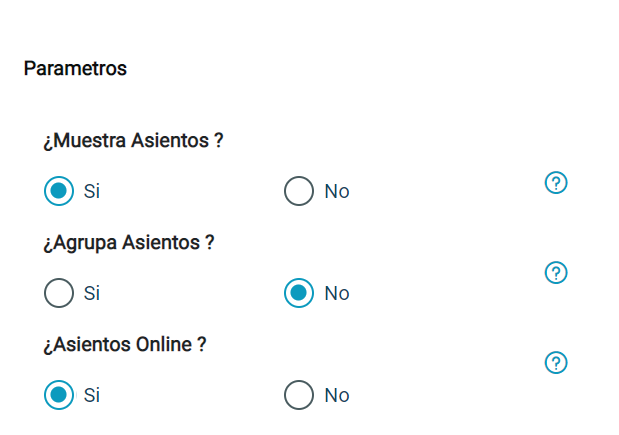Click the No text label under Agrupa Asientos
This screenshot has width=619, height=435.
click(337, 293)
